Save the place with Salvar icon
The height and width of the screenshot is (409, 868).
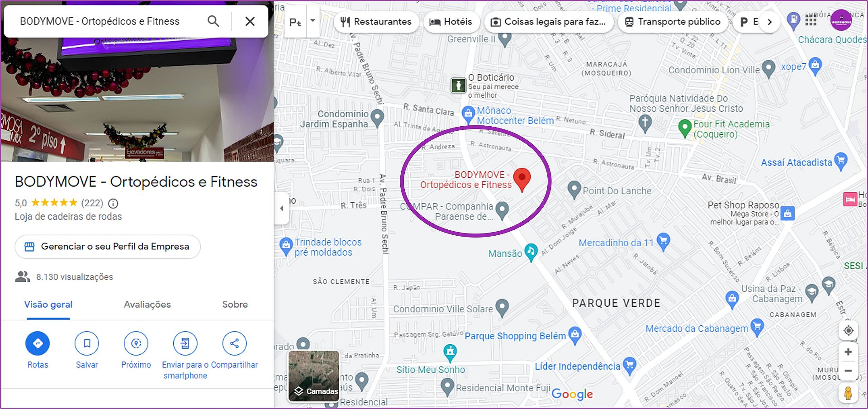tap(87, 343)
